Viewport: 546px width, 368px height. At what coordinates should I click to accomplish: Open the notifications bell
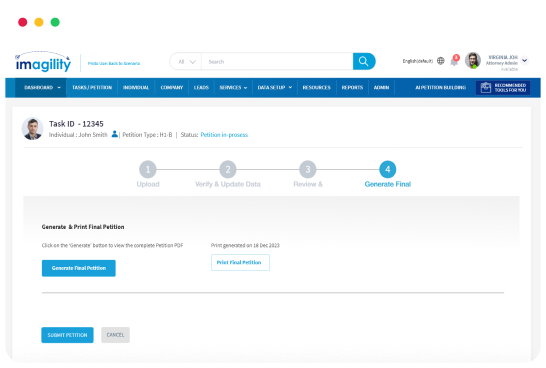pyautogui.click(x=454, y=61)
